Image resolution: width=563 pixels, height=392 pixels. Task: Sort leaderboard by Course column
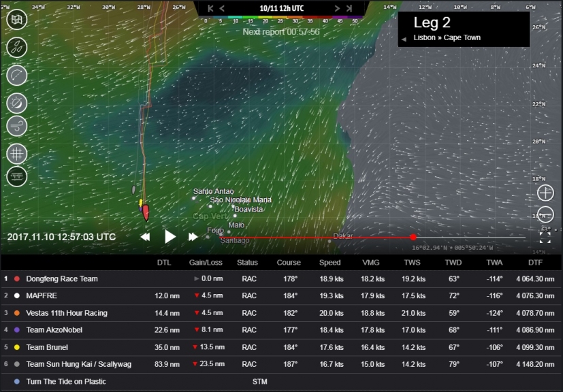coord(289,263)
